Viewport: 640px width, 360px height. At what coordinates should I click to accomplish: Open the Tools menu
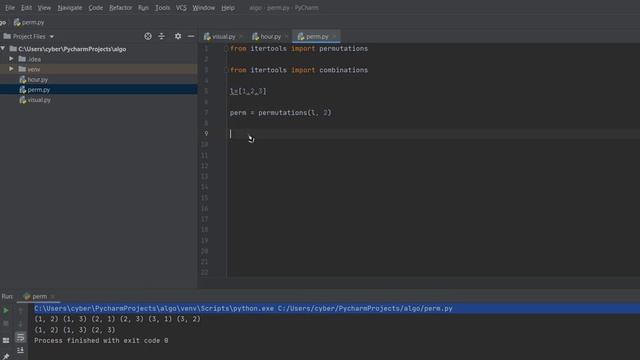coord(162,8)
